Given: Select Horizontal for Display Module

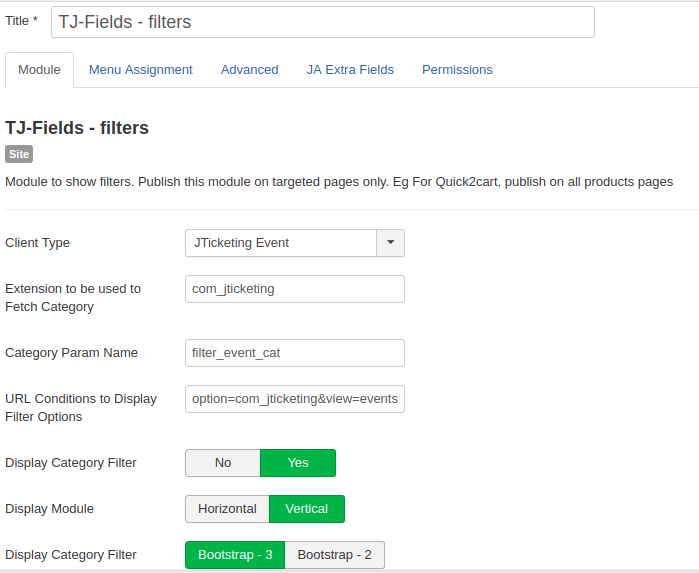Looking at the screenshot, I should point(227,509).
